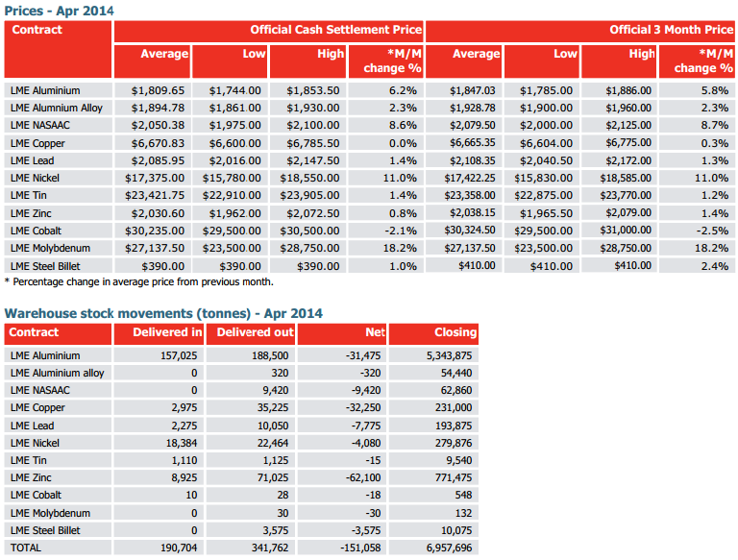Click the value $31,000.00
Screen dimensions: 738x560
coord(626,231)
